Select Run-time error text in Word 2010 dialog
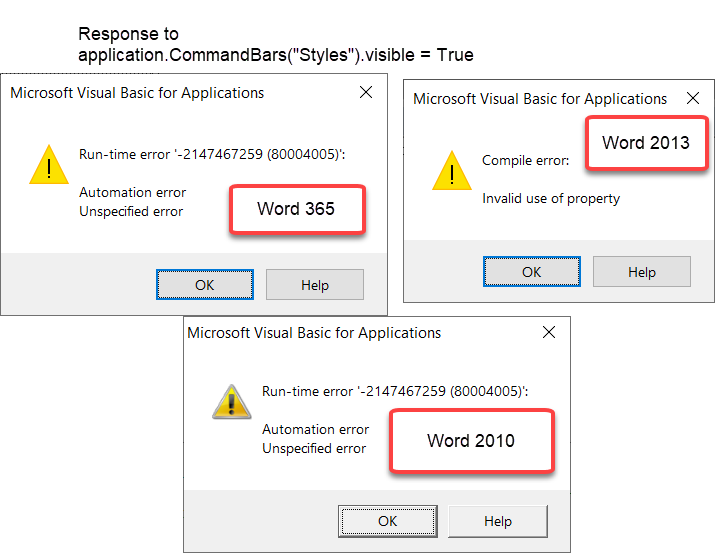 coord(395,392)
